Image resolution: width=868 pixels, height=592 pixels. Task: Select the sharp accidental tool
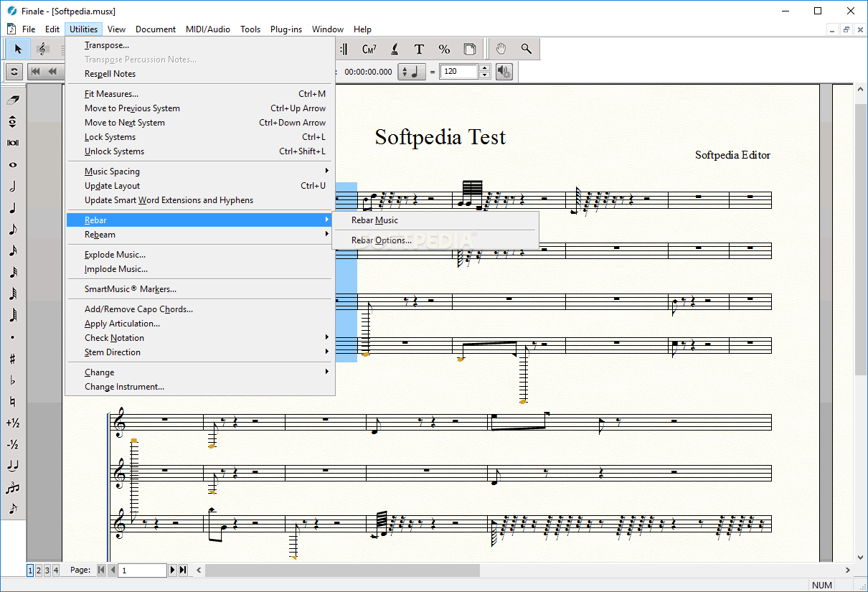[13, 358]
